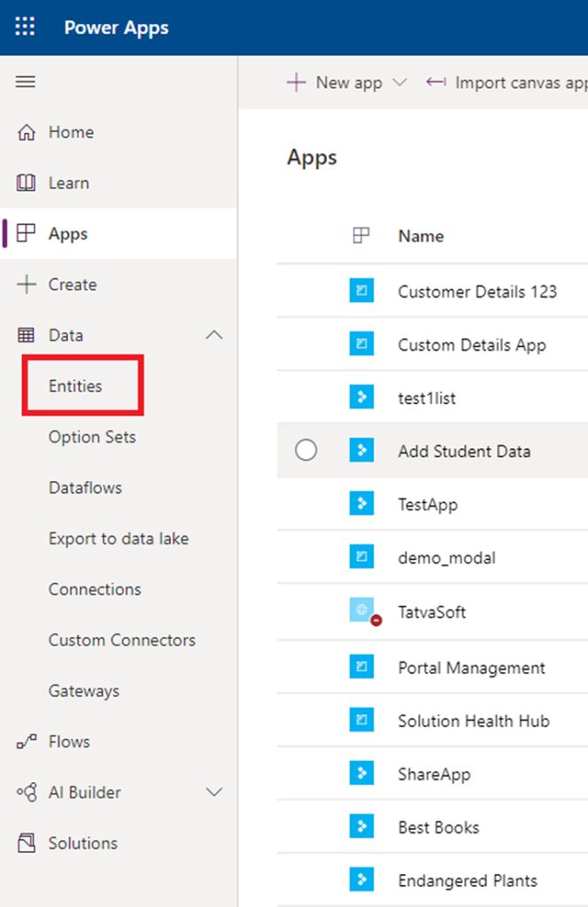Screen dimensions: 588x907
Task: Open the app launcher waffle icon
Action: (x=25, y=27)
